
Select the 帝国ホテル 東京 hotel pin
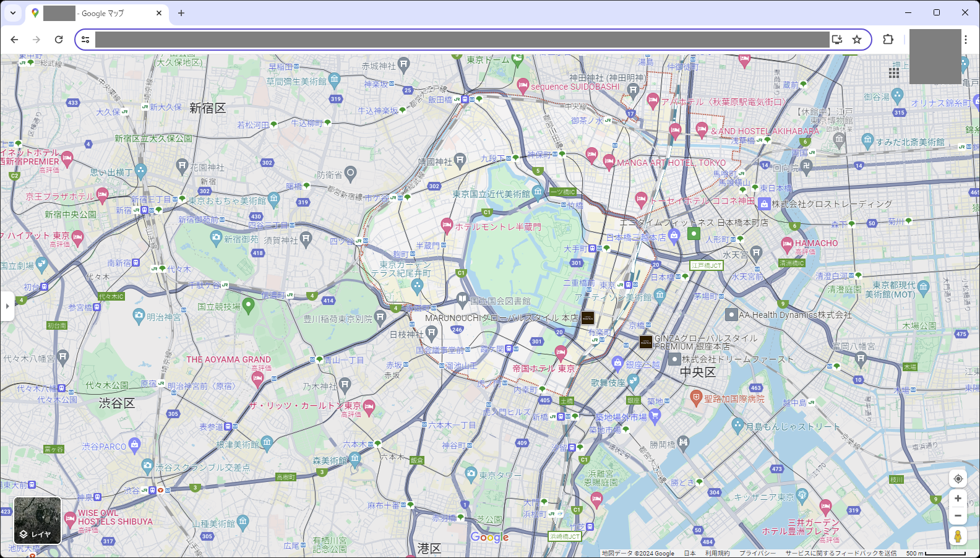(561, 353)
